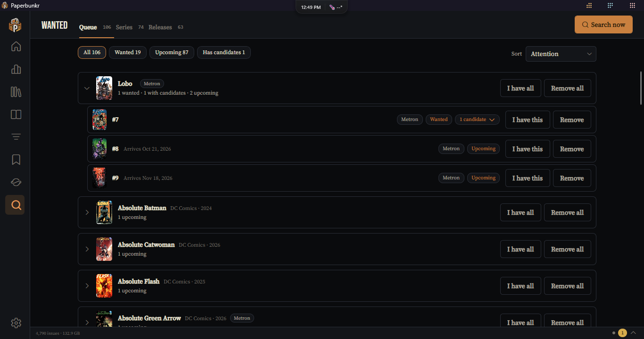The width and height of the screenshot is (644, 339).
Task: Select the Wanted 19 filter
Action: pos(128,52)
